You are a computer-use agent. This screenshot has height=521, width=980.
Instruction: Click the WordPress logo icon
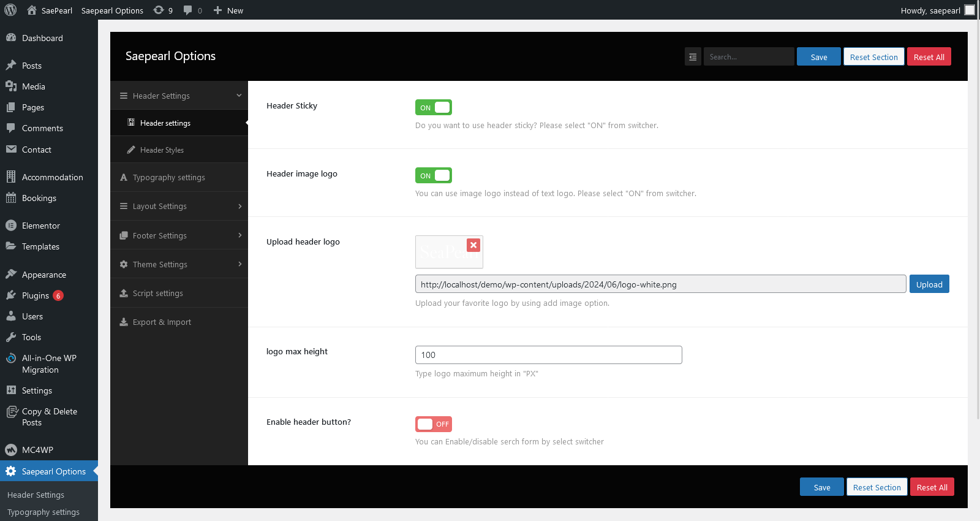pyautogui.click(x=10, y=10)
